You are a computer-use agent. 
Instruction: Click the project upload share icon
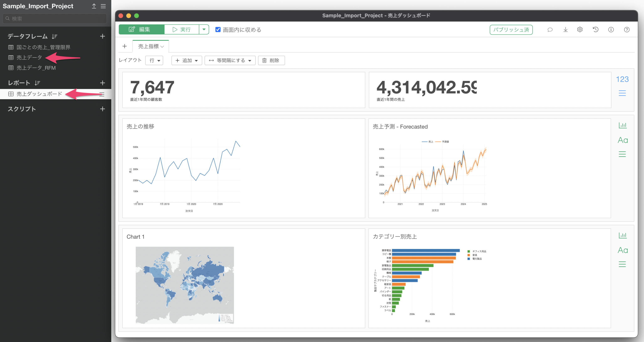point(94,6)
